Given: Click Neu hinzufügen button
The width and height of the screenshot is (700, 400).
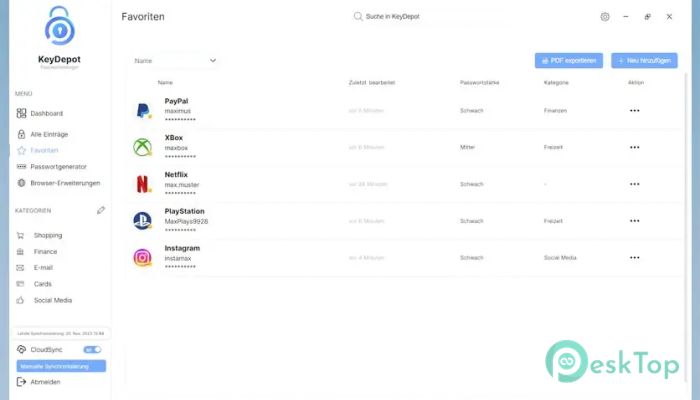Looking at the screenshot, I should 644,61.
